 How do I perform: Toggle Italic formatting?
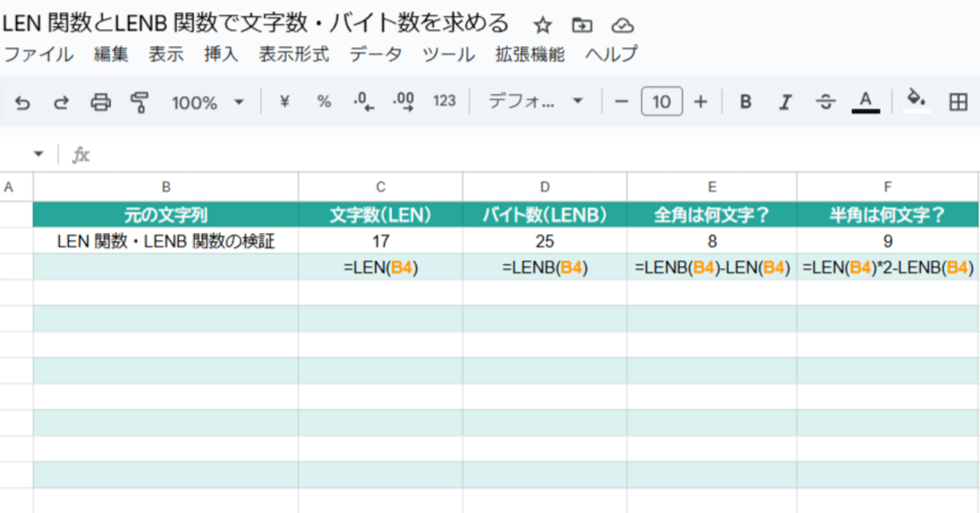pyautogui.click(x=785, y=101)
